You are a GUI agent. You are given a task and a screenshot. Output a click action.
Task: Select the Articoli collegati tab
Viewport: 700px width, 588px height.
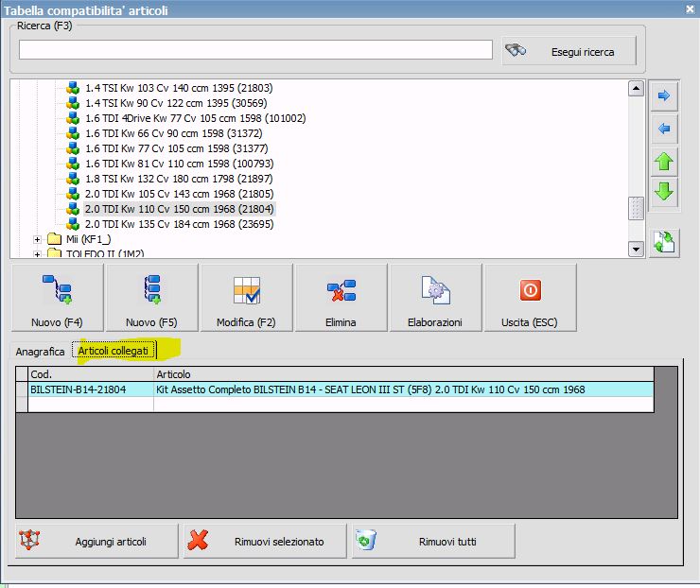pos(114,351)
